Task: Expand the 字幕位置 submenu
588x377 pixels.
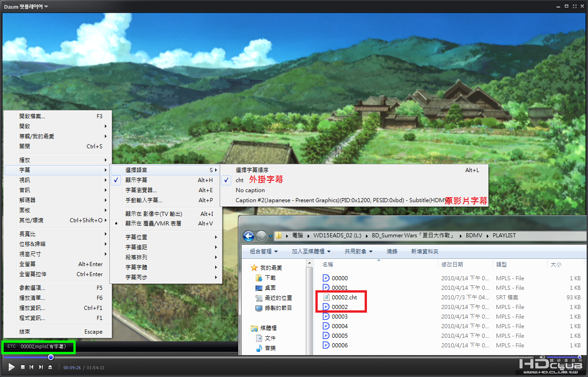Action: 166,237
